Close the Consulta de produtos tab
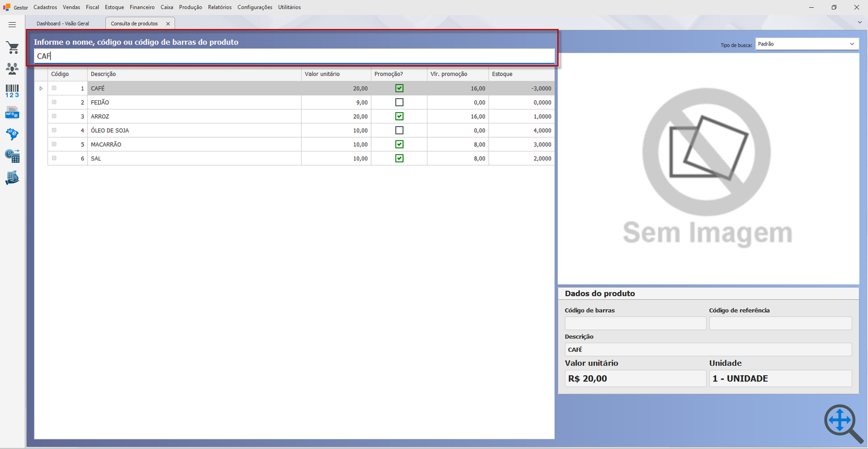 click(x=168, y=24)
